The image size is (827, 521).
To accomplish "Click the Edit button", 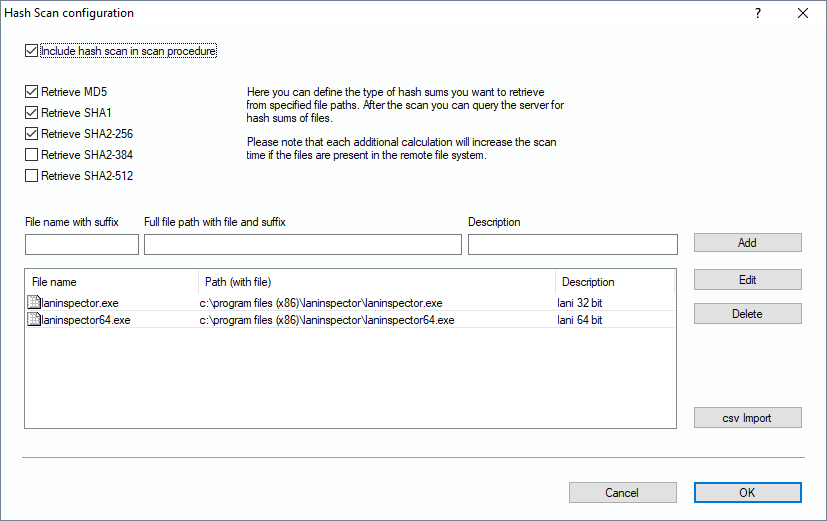I will pos(747,280).
